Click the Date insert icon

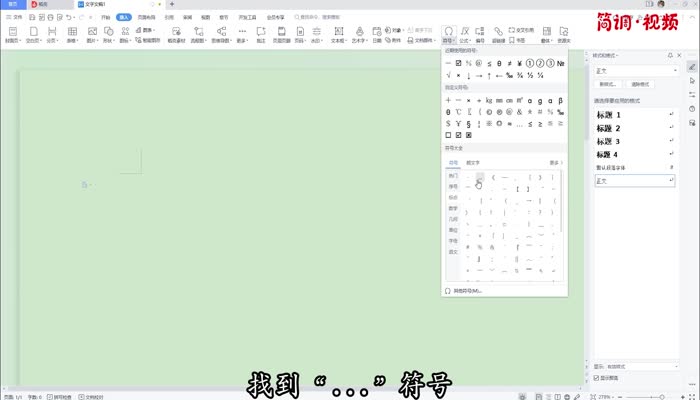[377, 35]
